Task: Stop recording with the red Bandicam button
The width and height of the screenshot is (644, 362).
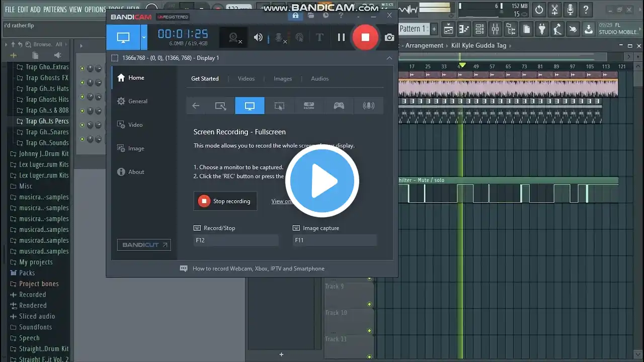Action: [x=365, y=37]
